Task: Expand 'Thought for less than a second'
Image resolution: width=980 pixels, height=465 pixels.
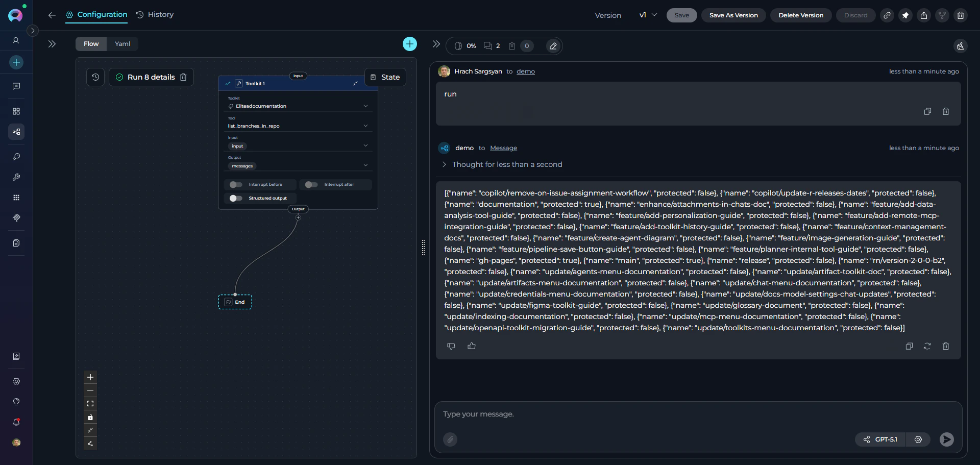Action: coord(503,164)
